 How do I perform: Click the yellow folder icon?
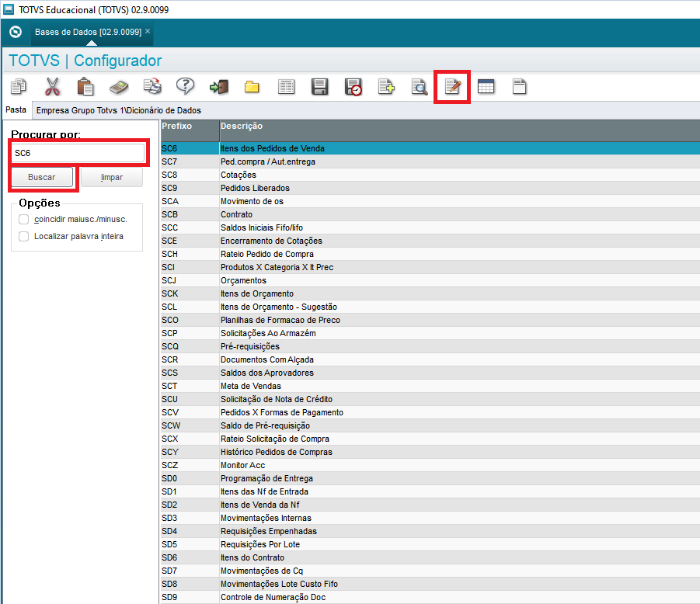coord(252,87)
